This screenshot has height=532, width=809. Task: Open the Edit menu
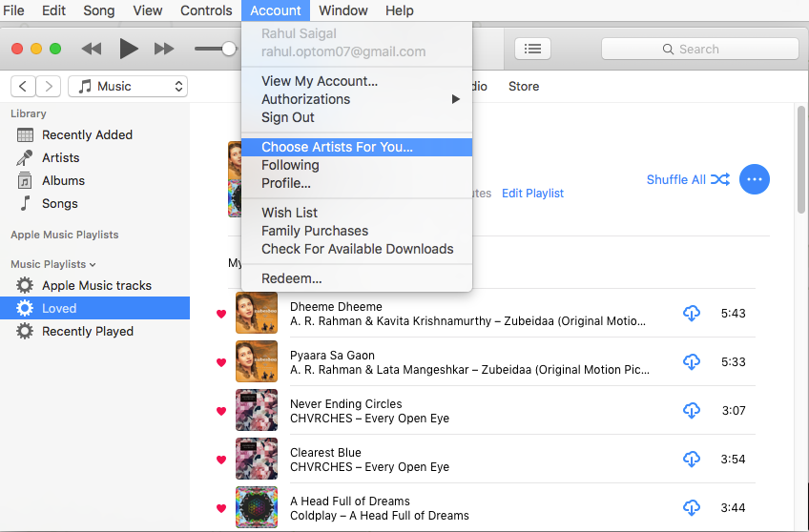pos(53,10)
